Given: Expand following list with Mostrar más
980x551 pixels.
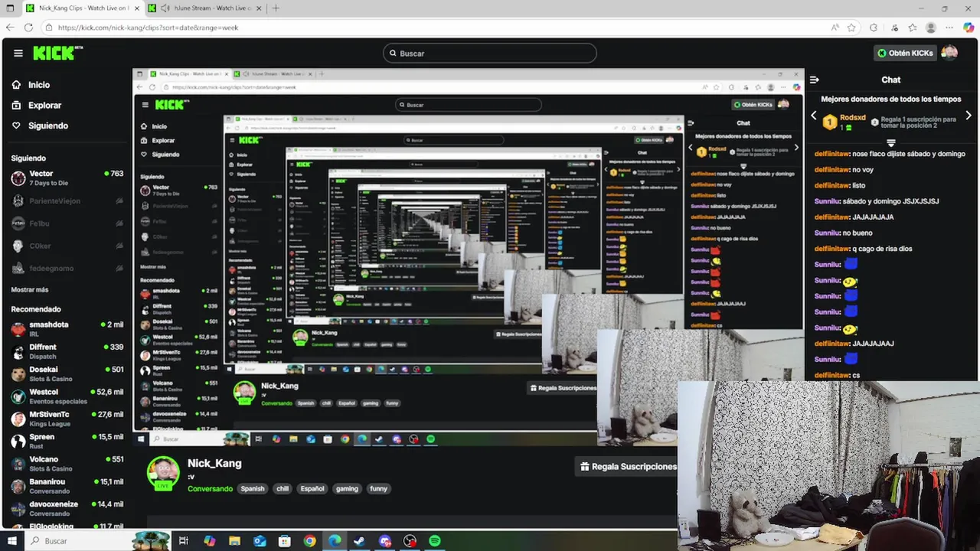Looking at the screenshot, I should [x=30, y=290].
